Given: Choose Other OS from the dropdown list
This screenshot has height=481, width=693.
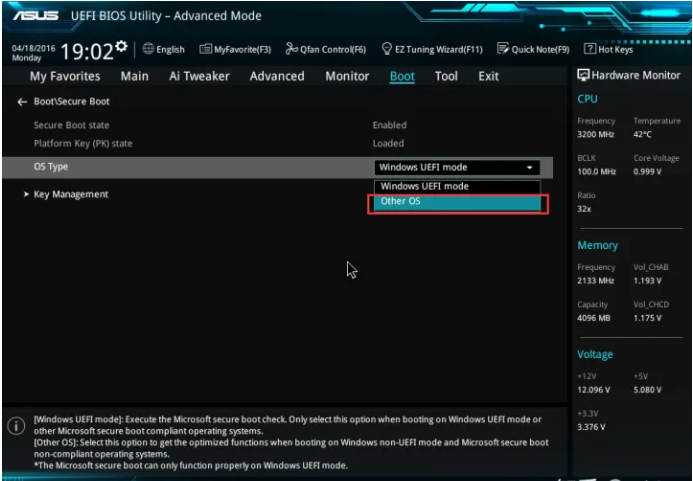Looking at the screenshot, I should point(457,202).
